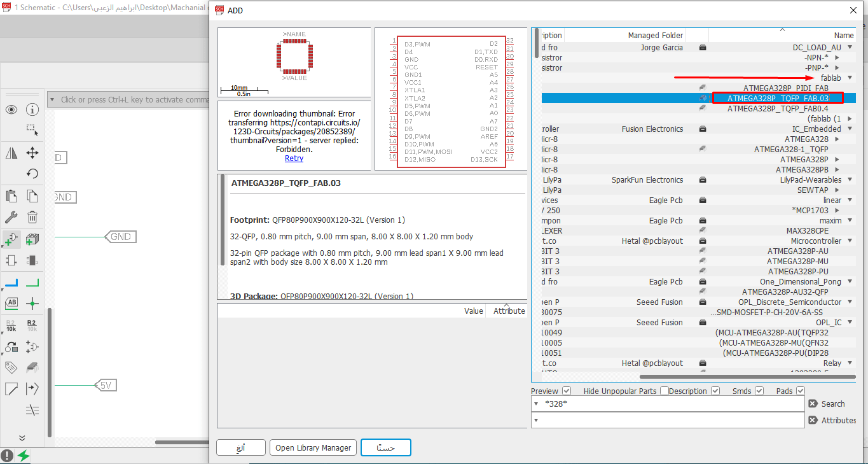Uncheck the Preview checkbox
The height and width of the screenshot is (464, 868).
point(567,391)
